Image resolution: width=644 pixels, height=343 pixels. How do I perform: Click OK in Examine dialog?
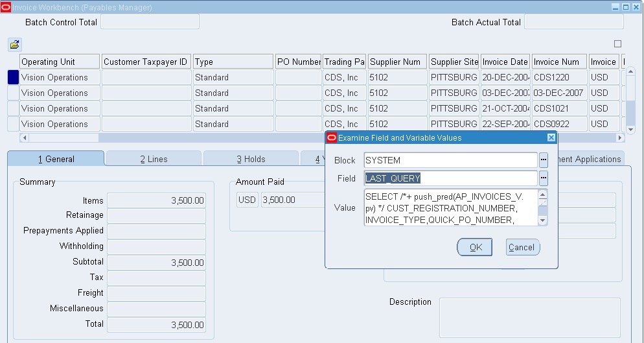click(475, 247)
